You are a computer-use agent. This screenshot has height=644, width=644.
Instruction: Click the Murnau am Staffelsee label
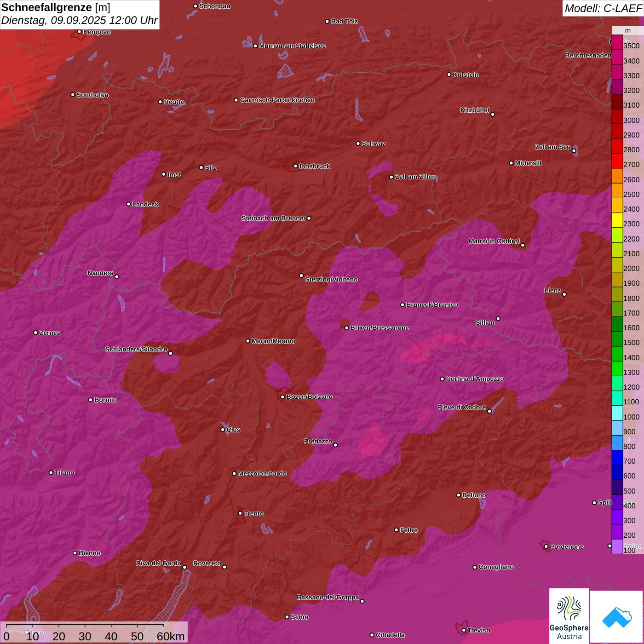pos(293,46)
